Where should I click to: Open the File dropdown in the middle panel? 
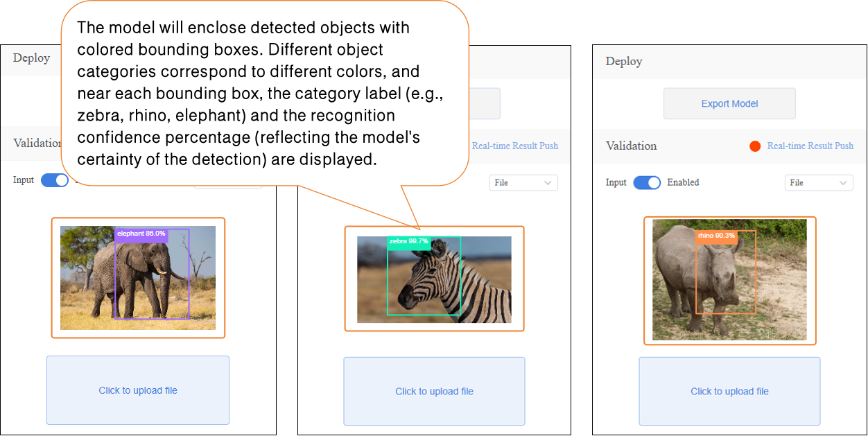(523, 183)
